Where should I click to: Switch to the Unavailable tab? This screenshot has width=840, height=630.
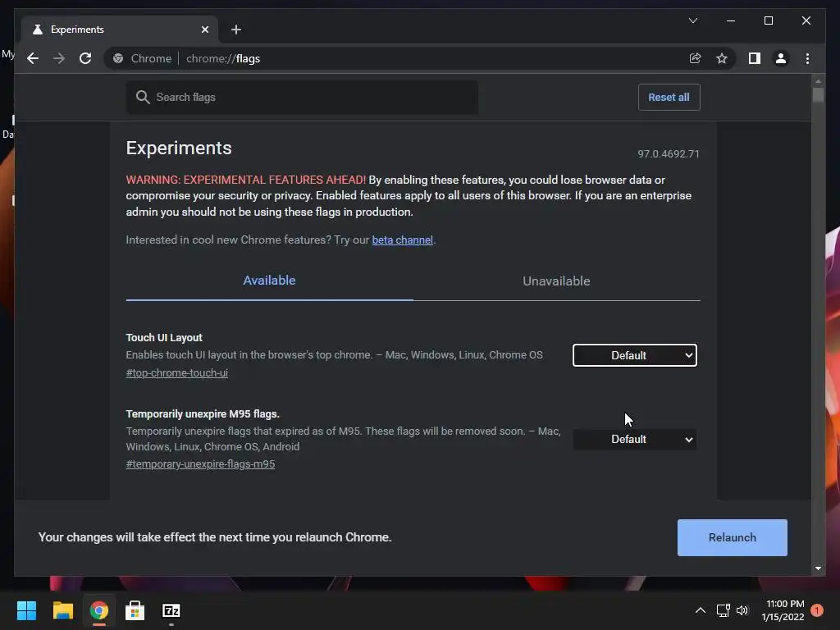pyautogui.click(x=556, y=281)
